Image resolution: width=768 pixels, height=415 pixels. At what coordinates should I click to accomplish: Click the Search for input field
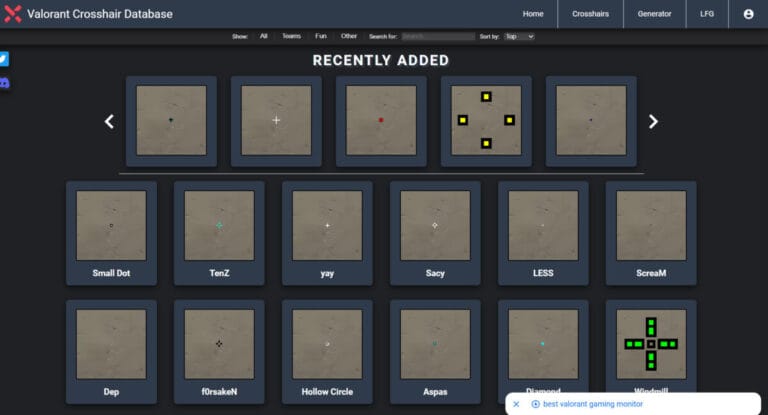pyautogui.click(x=439, y=36)
